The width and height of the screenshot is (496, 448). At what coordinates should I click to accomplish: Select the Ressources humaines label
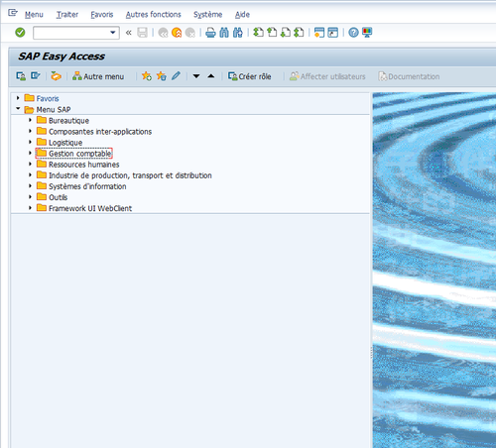coord(84,165)
